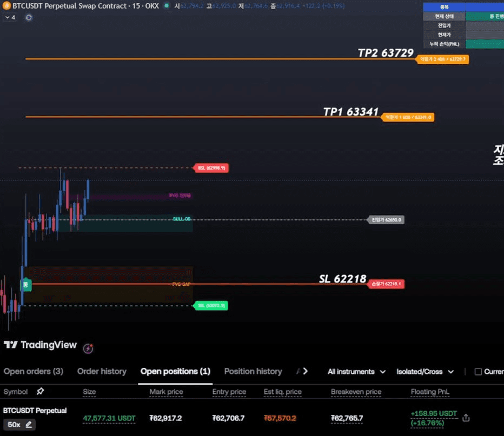Image resolution: width=504 pixels, height=436 pixels.
Task: Select the Open positions (1) tab
Action: coord(176,372)
